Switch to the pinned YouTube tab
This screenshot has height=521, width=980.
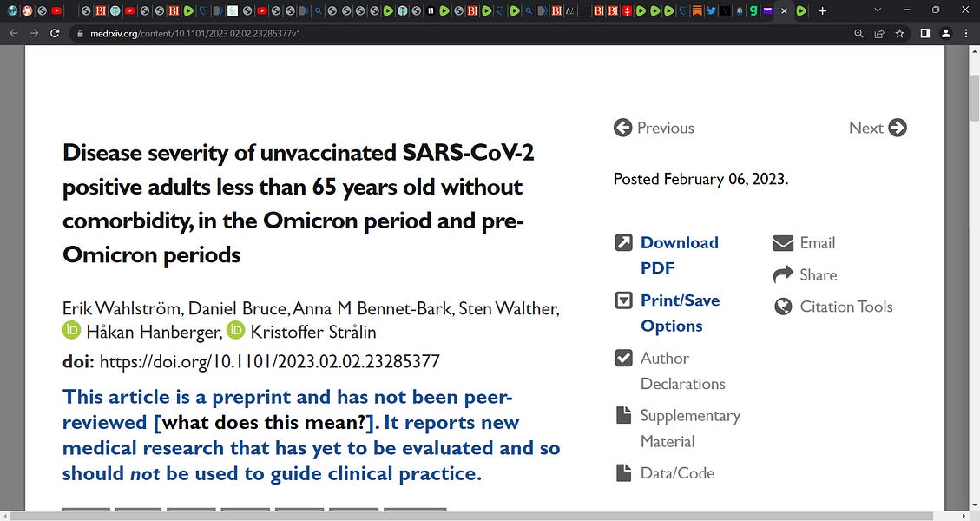pos(56,10)
